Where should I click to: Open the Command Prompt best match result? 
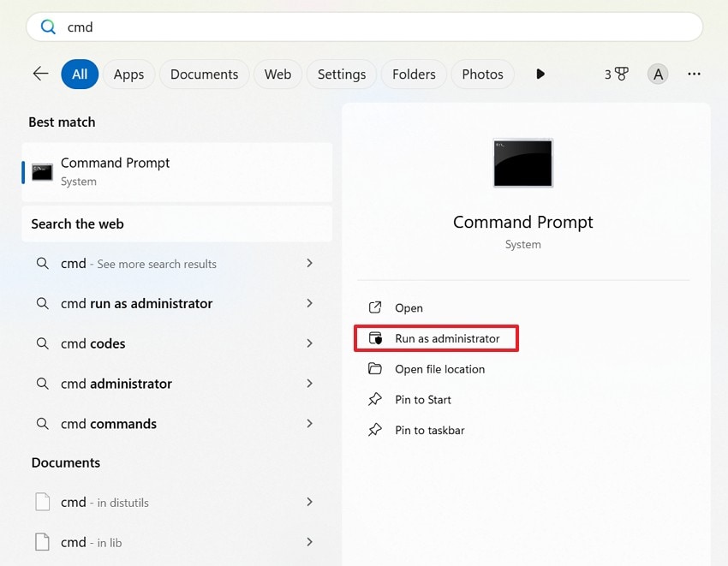point(115,170)
